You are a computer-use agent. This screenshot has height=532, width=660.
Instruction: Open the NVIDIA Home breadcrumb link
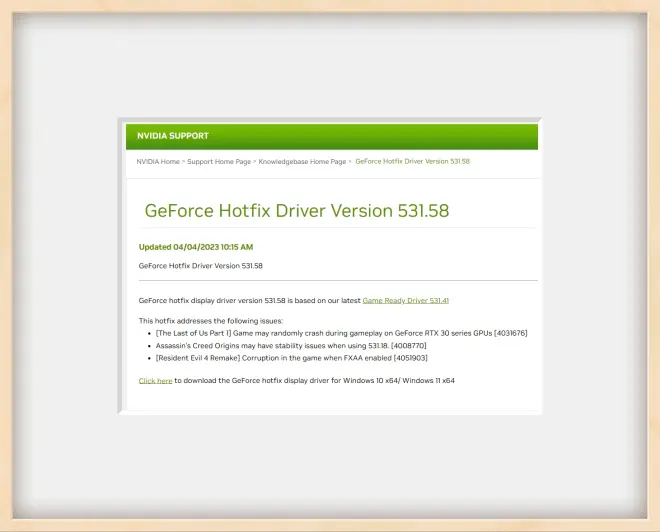(x=158, y=161)
